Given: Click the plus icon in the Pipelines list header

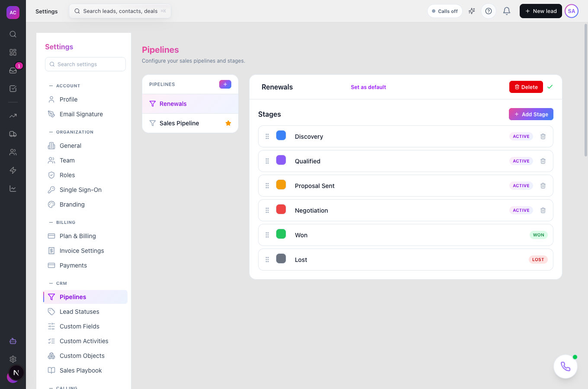Looking at the screenshot, I should pos(225,84).
